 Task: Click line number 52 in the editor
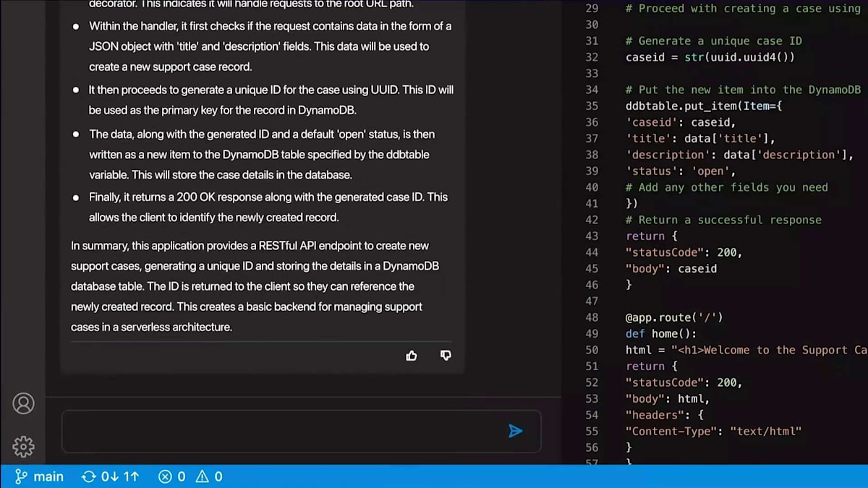point(592,382)
